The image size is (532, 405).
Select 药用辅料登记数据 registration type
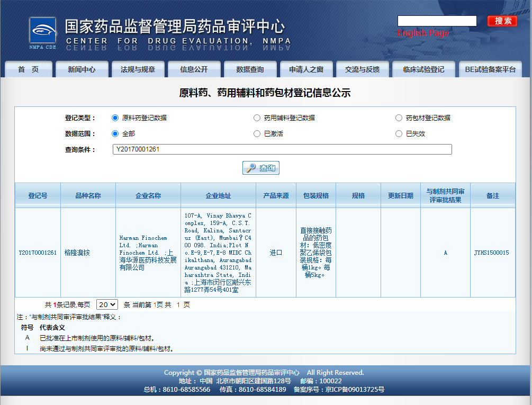point(256,118)
